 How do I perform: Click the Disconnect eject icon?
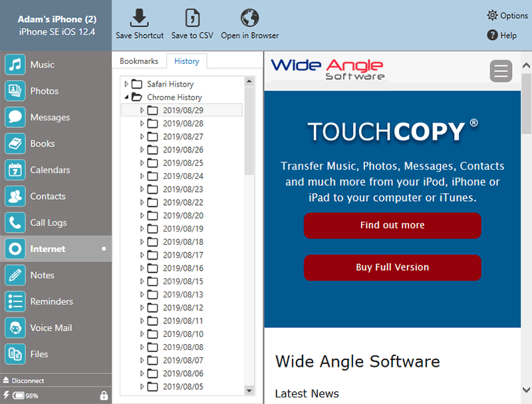pos(6,380)
